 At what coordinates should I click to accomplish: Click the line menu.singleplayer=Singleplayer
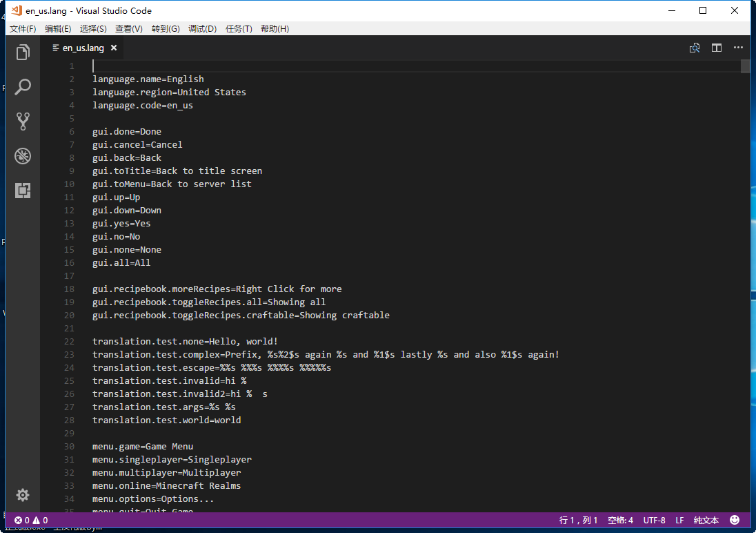tap(172, 460)
